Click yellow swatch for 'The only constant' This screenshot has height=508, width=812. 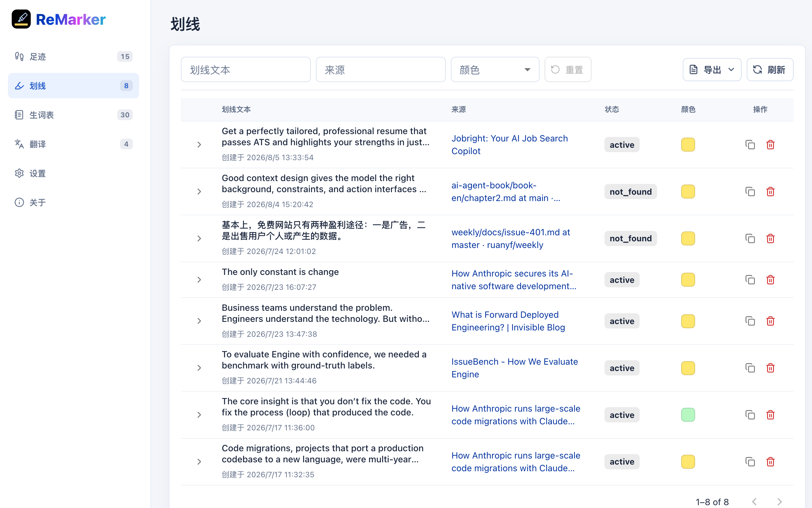pyautogui.click(x=688, y=280)
